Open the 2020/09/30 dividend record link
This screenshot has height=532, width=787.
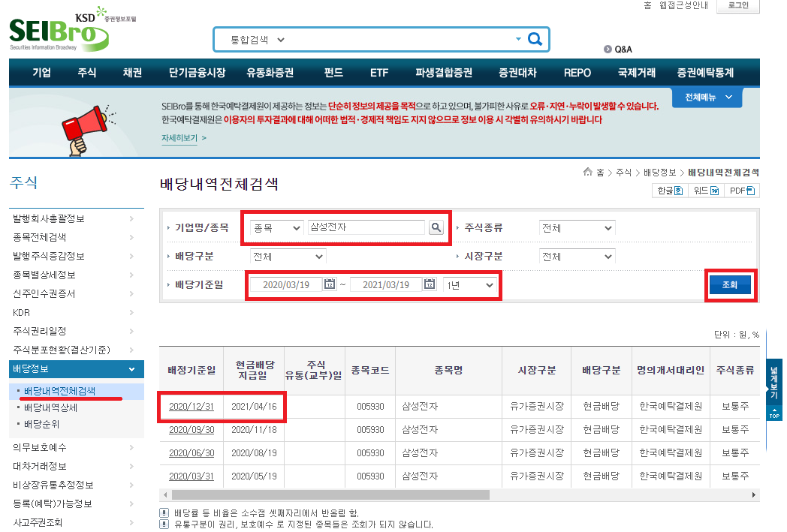[191, 430]
